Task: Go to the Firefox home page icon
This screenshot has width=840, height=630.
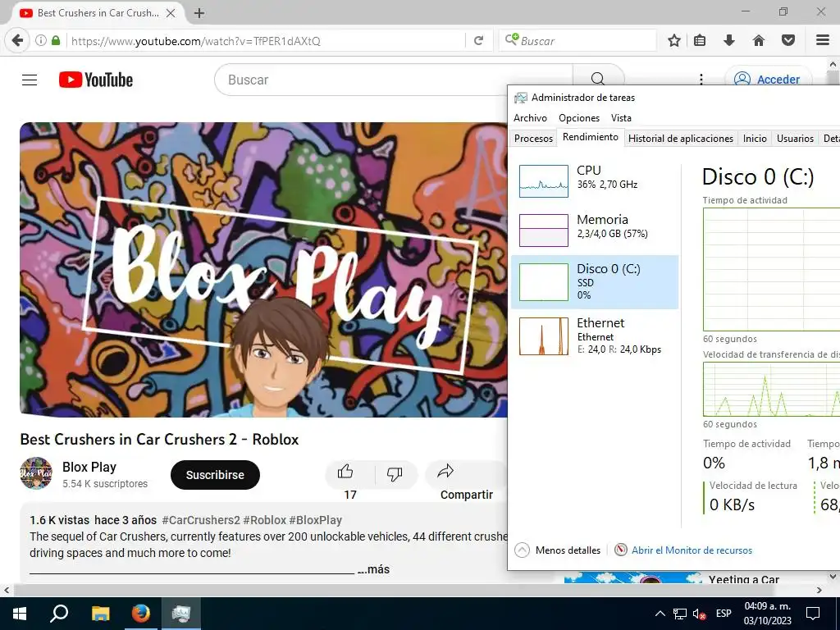Action: (x=759, y=41)
